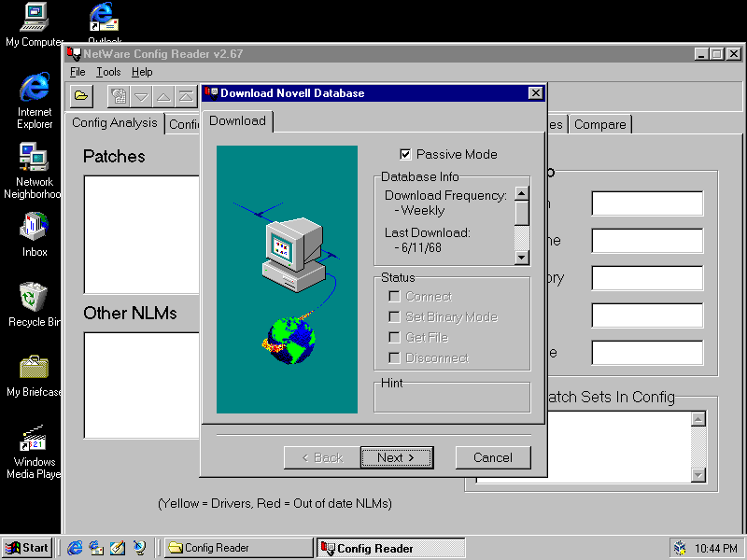
Task: Switch to Config Reader folder taskbar button
Action: [x=238, y=548]
